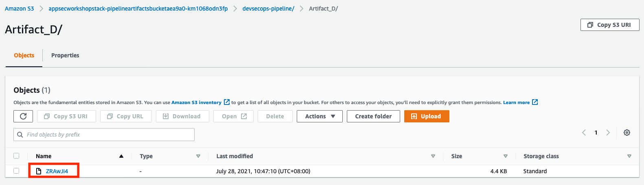
Task: Open Last modified column sort arrow
Action: (433, 156)
